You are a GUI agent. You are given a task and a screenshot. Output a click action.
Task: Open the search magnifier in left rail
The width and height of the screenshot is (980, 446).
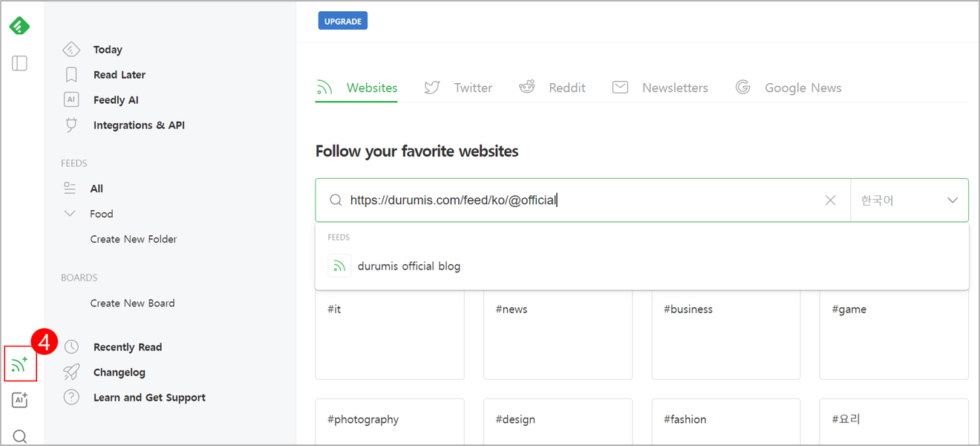pos(20,436)
